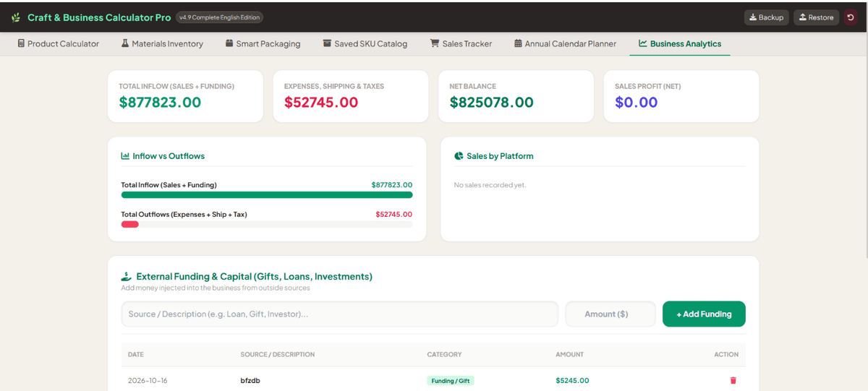Image resolution: width=868 pixels, height=391 pixels.
Task: Switch to Materials Inventory tab
Action: pos(162,43)
